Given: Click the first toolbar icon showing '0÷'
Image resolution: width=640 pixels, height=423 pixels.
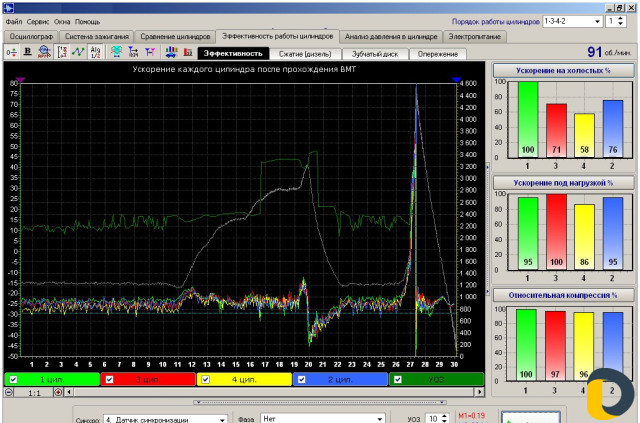Looking at the screenshot, I should coord(12,51).
